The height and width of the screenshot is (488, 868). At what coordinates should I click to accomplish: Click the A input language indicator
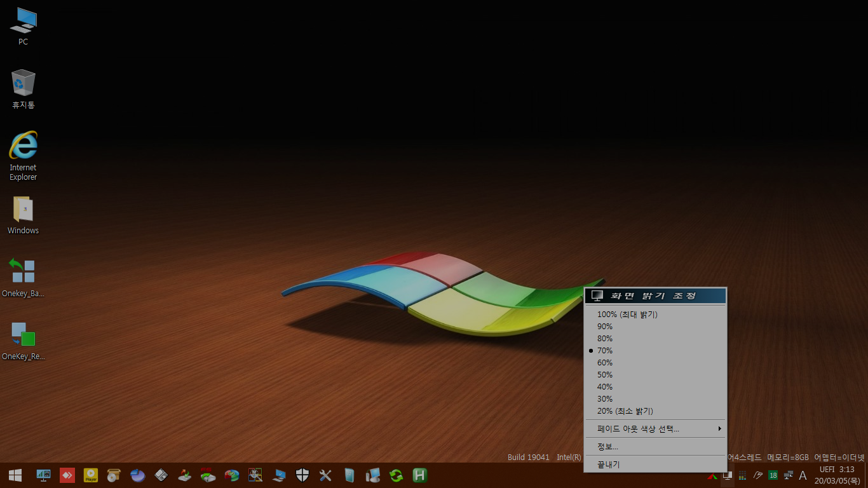803,475
